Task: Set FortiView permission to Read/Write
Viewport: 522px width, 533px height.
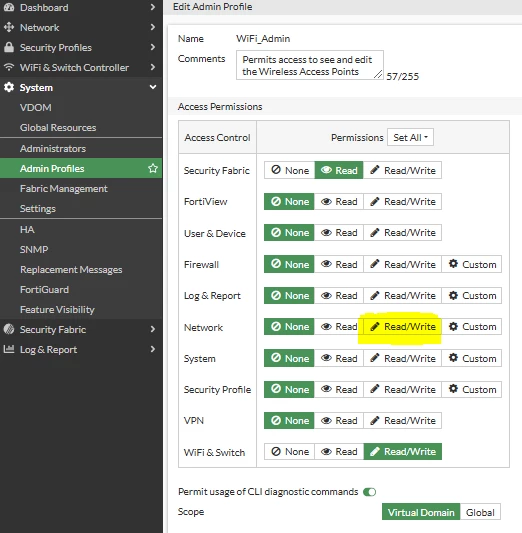Action: [402, 202]
